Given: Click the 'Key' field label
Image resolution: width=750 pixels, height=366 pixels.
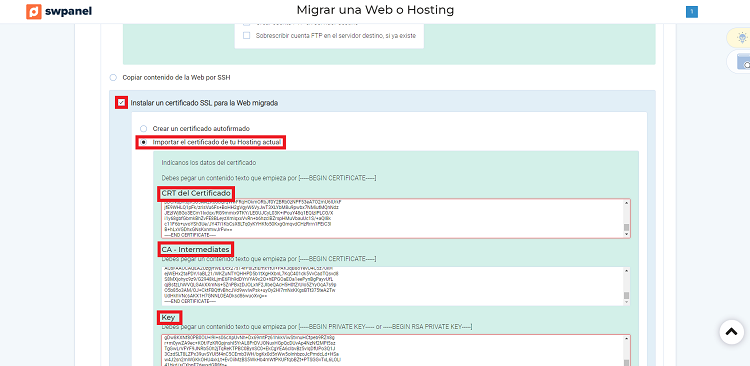Looking at the screenshot, I should [x=168, y=317].
